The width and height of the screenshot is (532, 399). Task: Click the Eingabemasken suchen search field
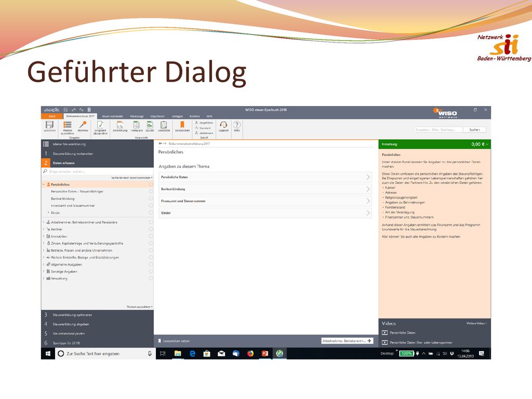coord(97,171)
